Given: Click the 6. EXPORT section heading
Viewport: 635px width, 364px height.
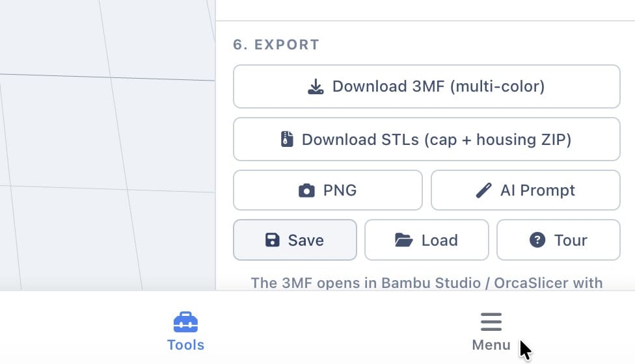Looking at the screenshot, I should 277,44.
